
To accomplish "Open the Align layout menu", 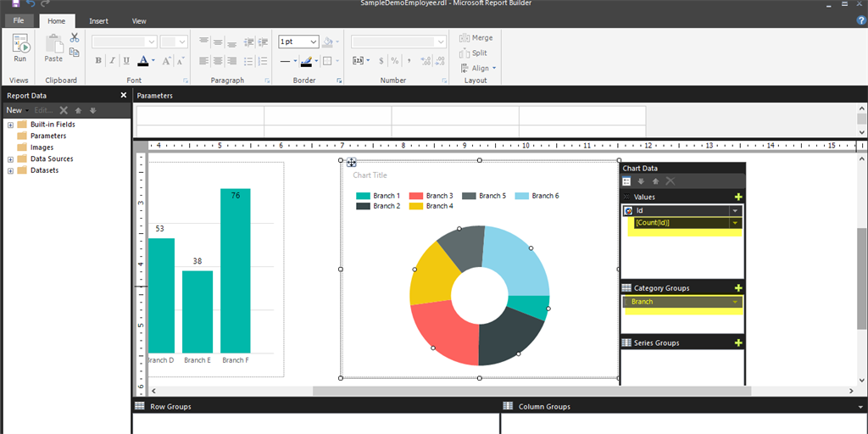I will (x=478, y=68).
